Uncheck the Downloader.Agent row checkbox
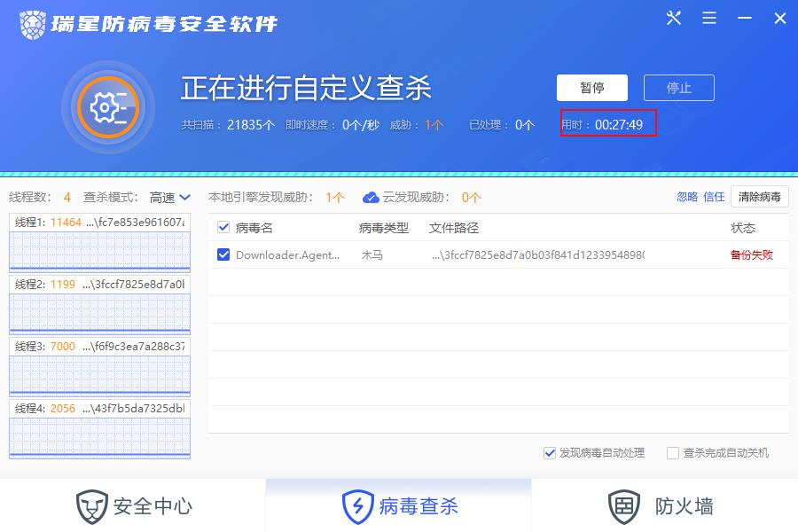This screenshot has width=798, height=532. 223,254
